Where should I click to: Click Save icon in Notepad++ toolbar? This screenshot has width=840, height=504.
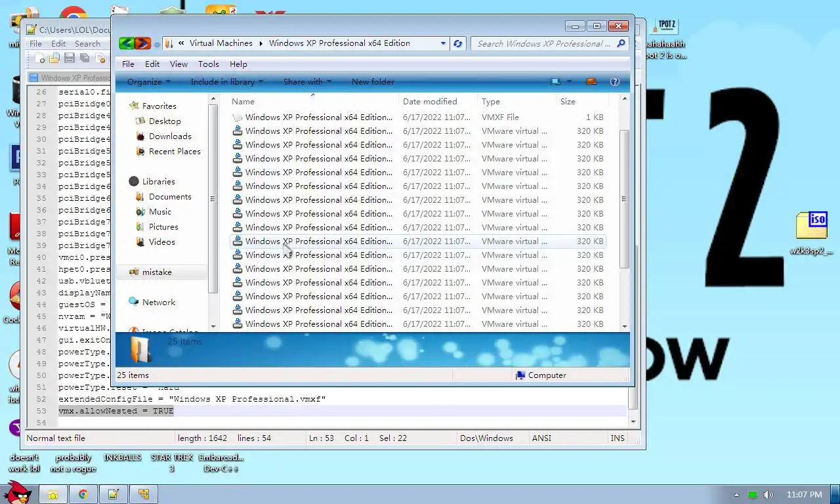pyautogui.click(x=69, y=59)
